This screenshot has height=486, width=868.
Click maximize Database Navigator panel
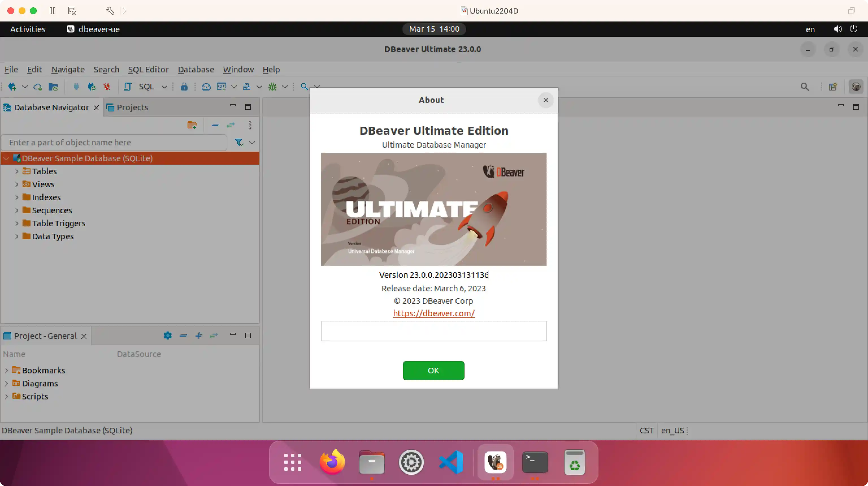tap(248, 106)
